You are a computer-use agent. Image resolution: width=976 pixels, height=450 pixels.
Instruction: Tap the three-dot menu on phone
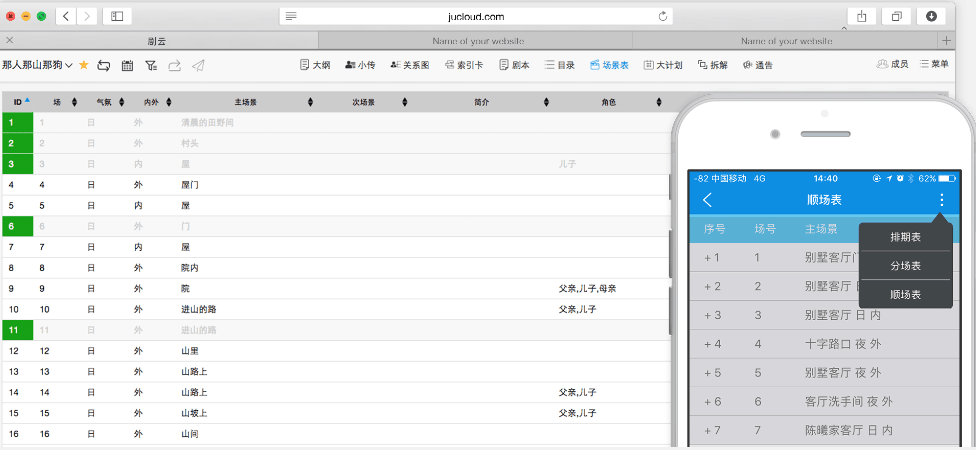pos(941,200)
